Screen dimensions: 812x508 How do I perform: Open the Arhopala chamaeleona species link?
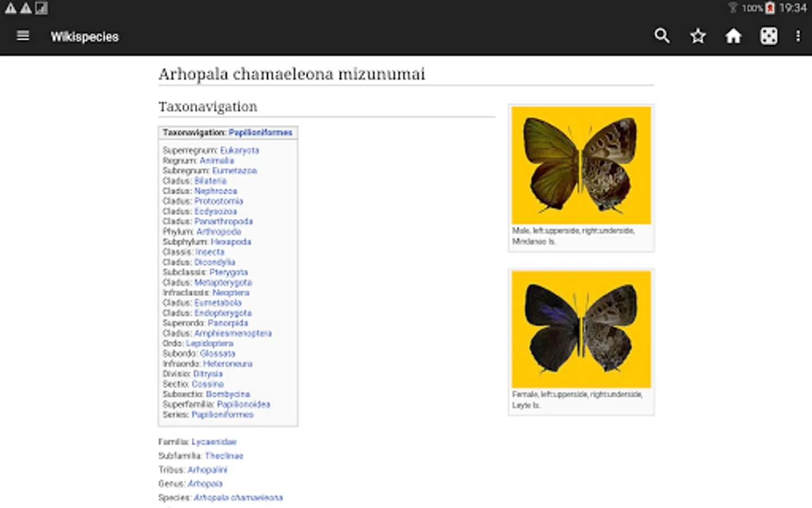(239, 497)
